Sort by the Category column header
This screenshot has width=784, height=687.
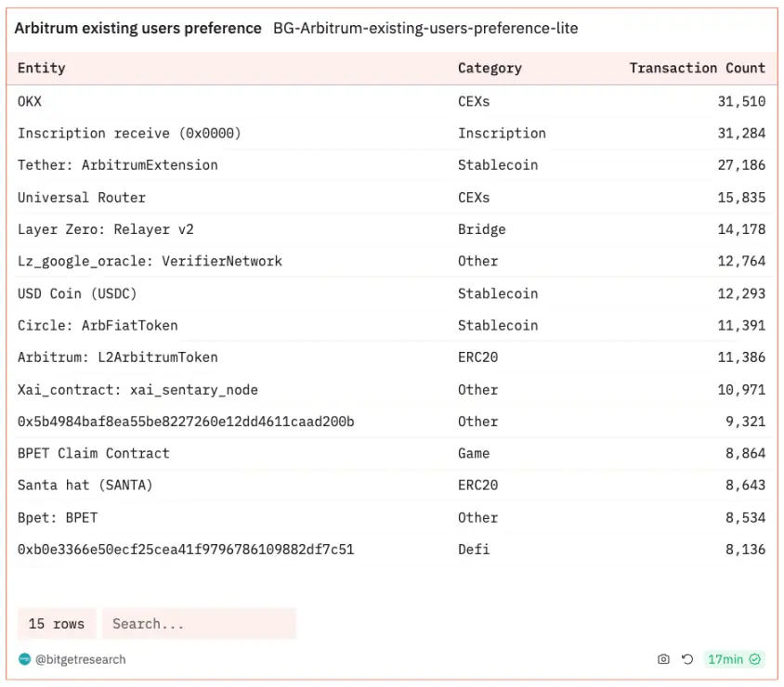pyautogui.click(x=490, y=68)
